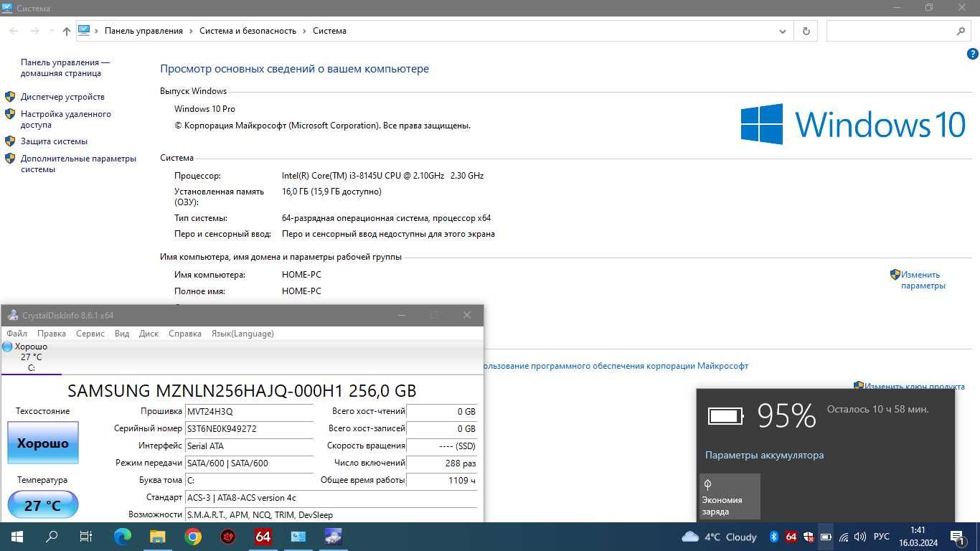The image size is (980, 551).
Task: Switch to the Control Panel System taskbar button
Action: [x=298, y=537]
